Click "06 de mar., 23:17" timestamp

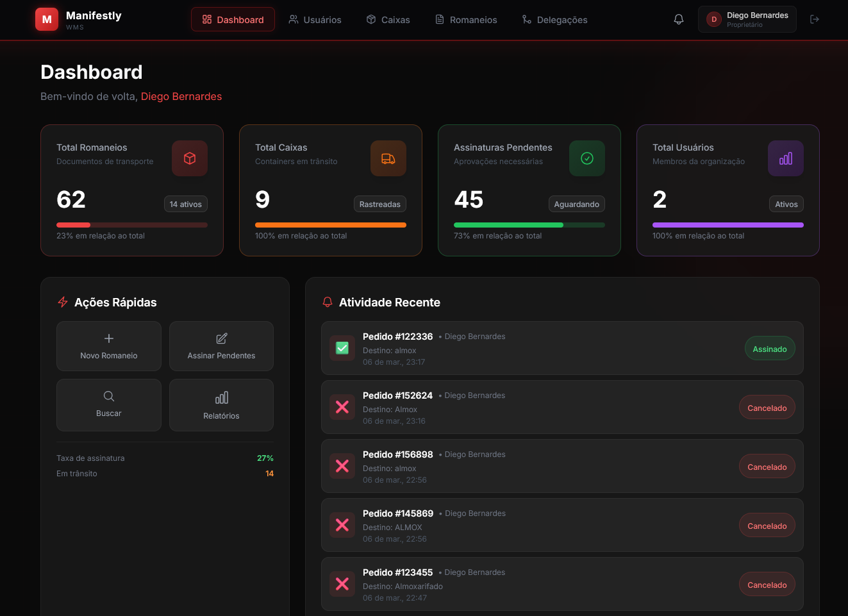click(x=394, y=362)
